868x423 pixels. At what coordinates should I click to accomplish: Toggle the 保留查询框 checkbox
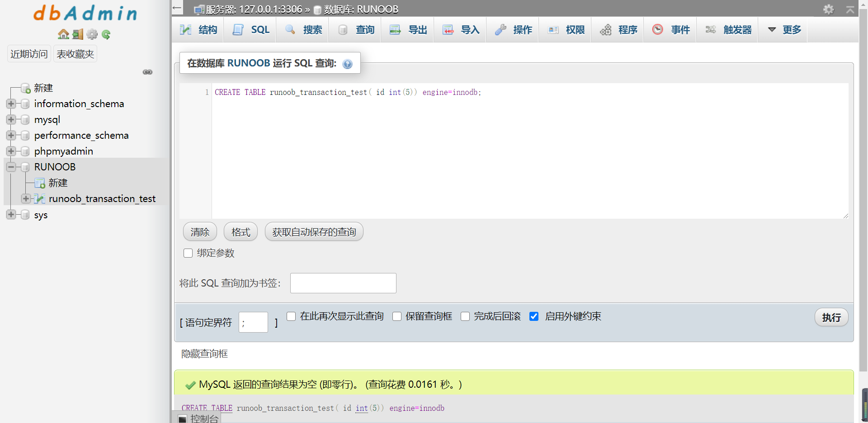pos(397,316)
